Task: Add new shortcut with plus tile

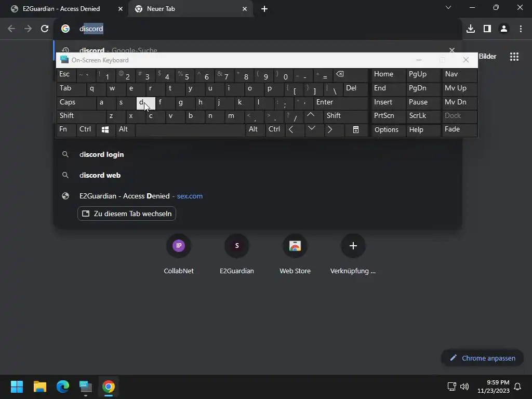Action: [353, 254]
